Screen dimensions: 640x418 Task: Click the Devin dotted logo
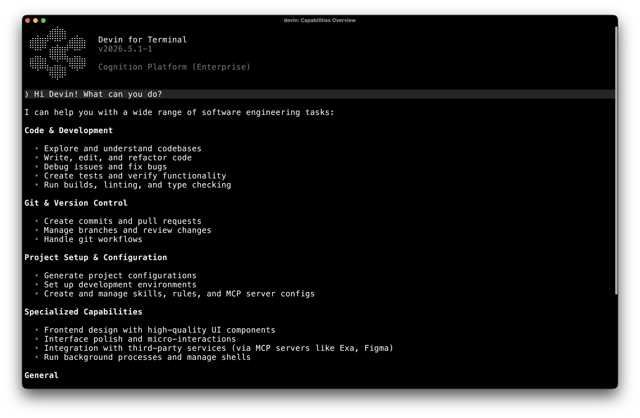click(58, 53)
